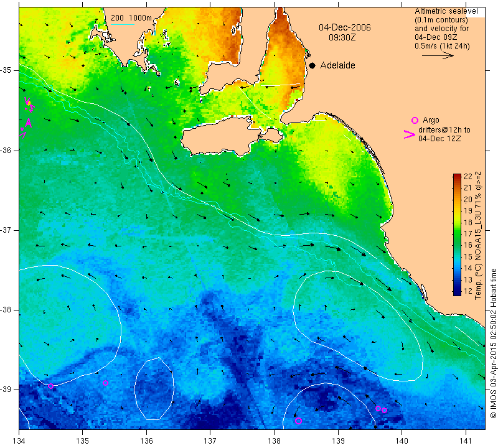Click the leftmost of the paired Argo markers near 139.6E
Screen dimensions: 498x448
(378, 408)
